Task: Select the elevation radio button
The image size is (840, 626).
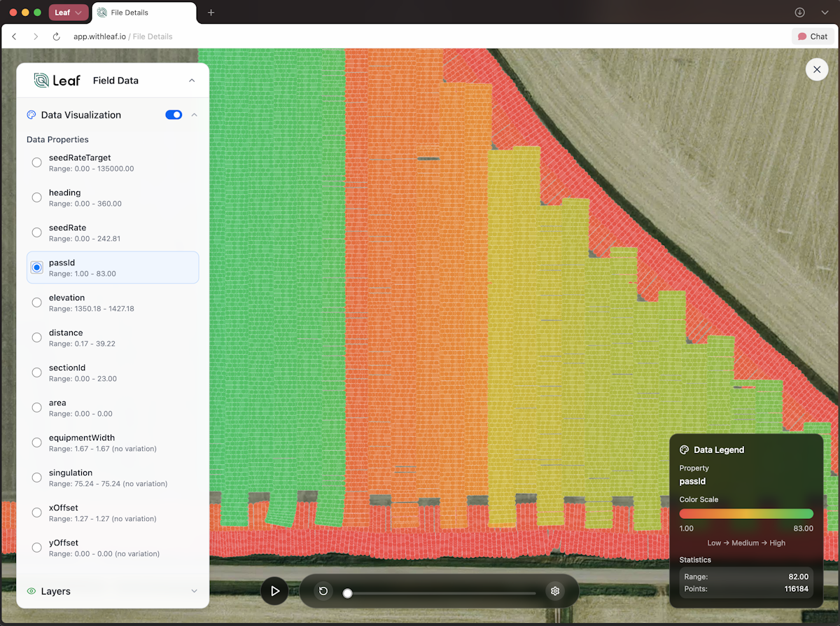Action: [37, 302]
